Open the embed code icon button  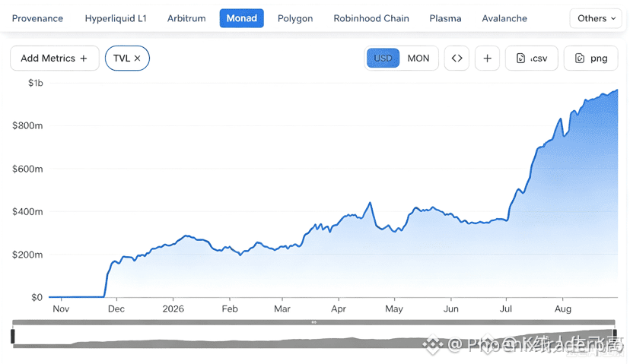457,59
